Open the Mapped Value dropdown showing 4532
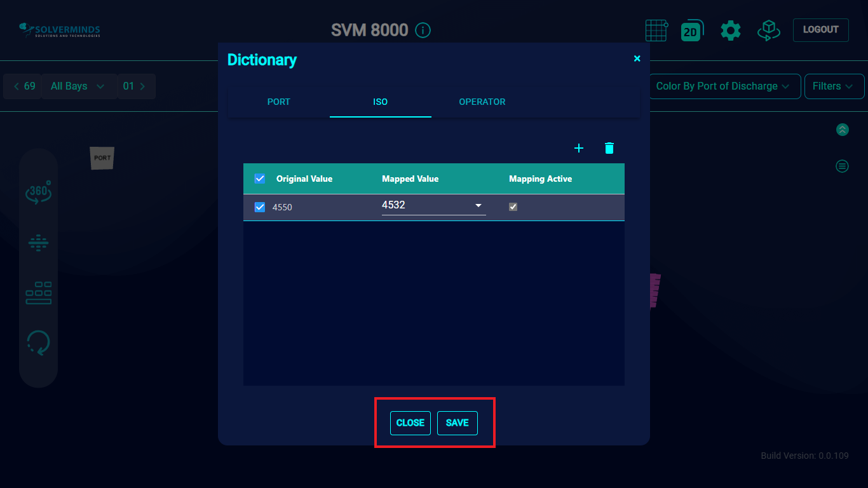This screenshot has height=488, width=868. click(x=434, y=206)
